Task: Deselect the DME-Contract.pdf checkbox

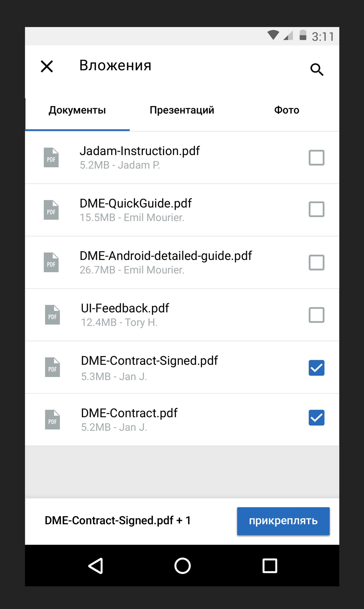Action: pos(316,418)
